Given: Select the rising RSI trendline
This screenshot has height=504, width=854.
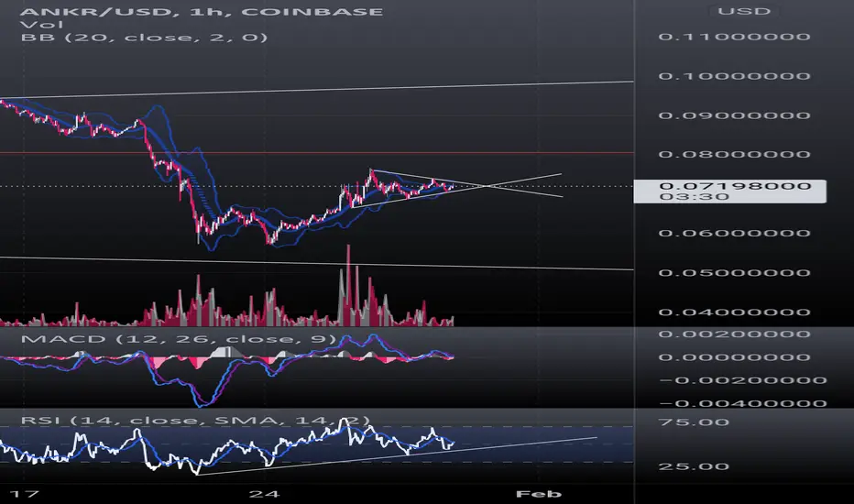Looking at the screenshot, I should click(x=398, y=455).
